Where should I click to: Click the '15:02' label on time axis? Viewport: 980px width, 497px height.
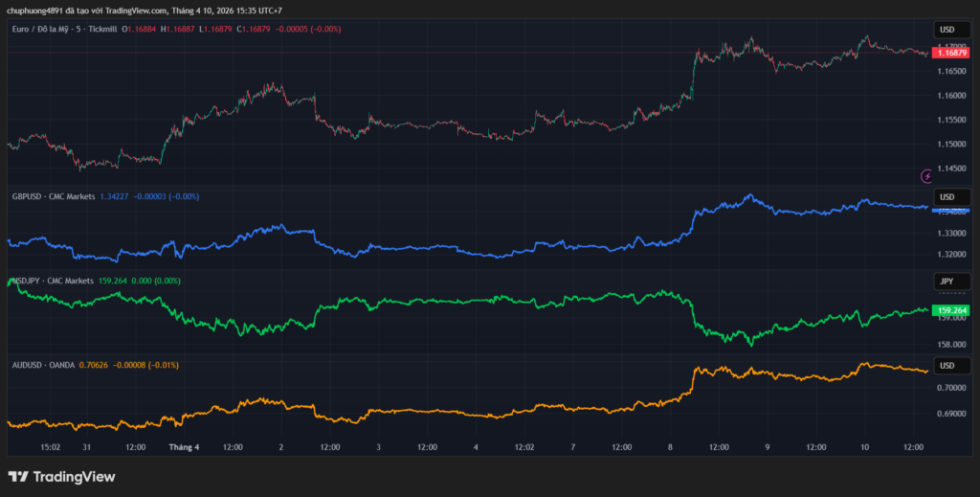pyautogui.click(x=52, y=446)
